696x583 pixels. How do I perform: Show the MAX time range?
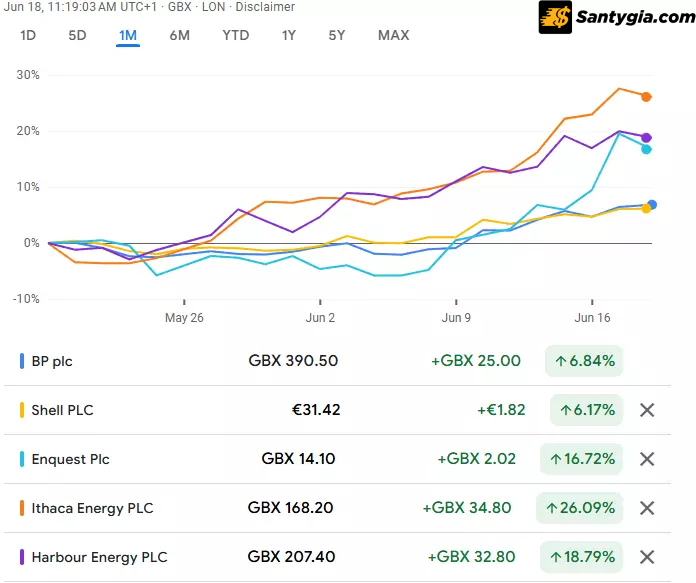[394, 35]
